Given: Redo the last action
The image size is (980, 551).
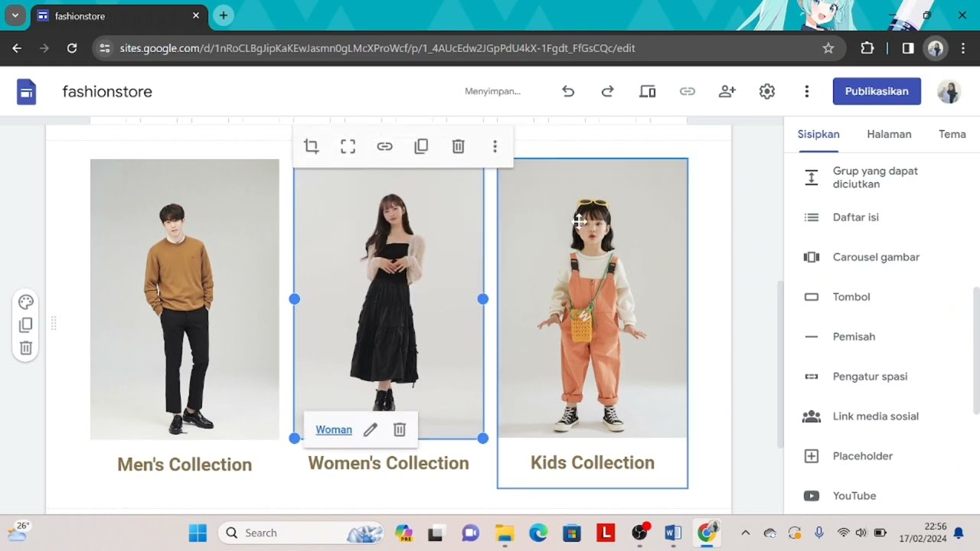Looking at the screenshot, I should (608, 91).
